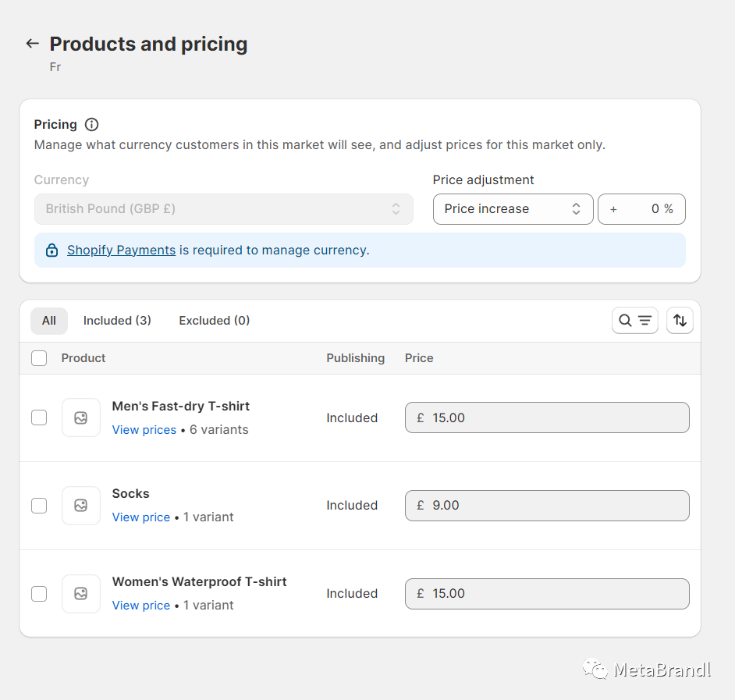Click View prices for Men's Fast-dry T-shirt

[144, 430]
